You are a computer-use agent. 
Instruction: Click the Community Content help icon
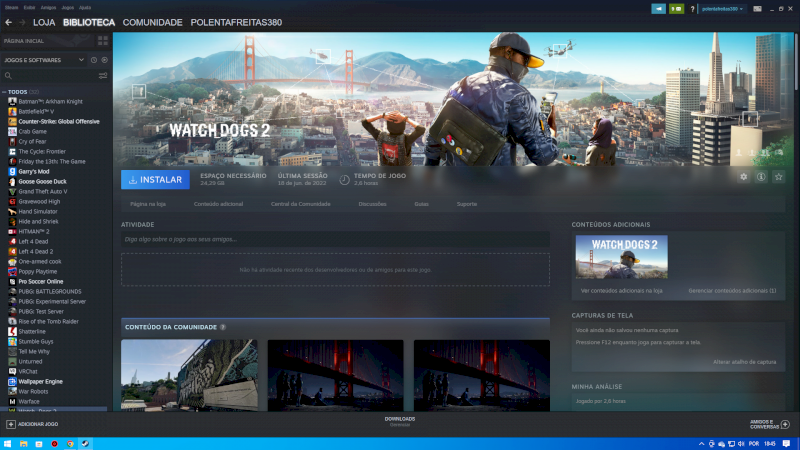(223, 327)
